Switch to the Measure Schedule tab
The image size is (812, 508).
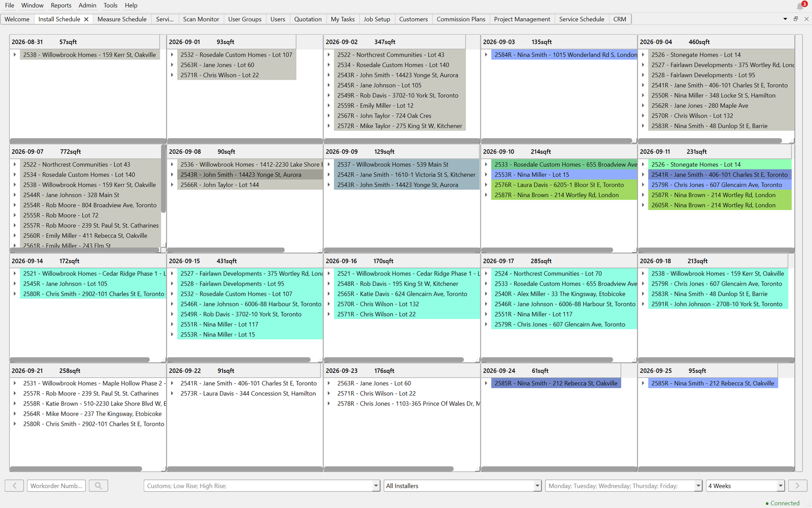(x=122, y=19)
